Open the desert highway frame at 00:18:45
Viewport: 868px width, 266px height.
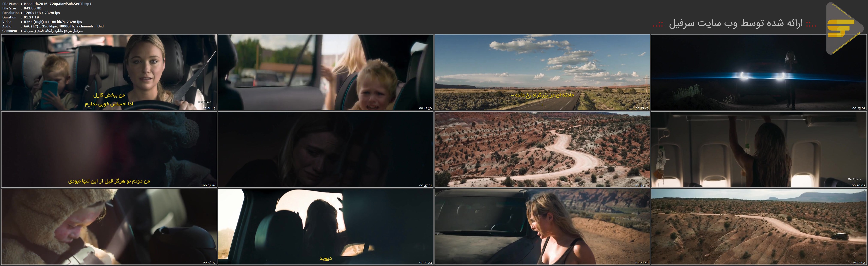click(x=542, y=72)
